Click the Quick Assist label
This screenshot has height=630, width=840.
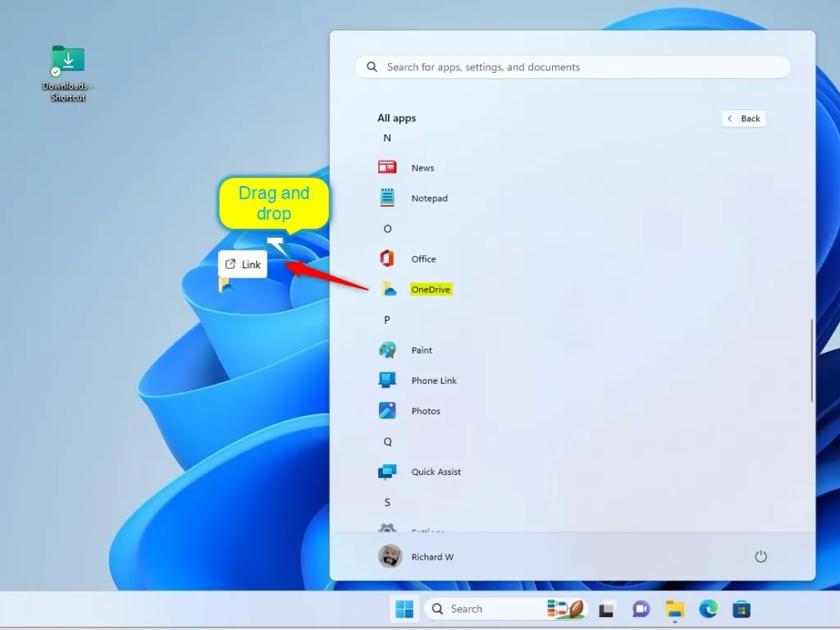436,472
